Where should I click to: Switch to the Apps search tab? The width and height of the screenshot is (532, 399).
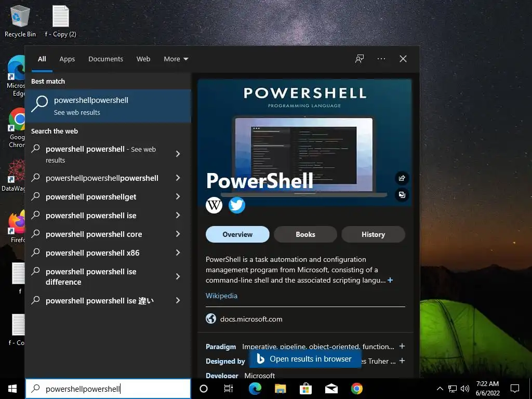(67, 59)
